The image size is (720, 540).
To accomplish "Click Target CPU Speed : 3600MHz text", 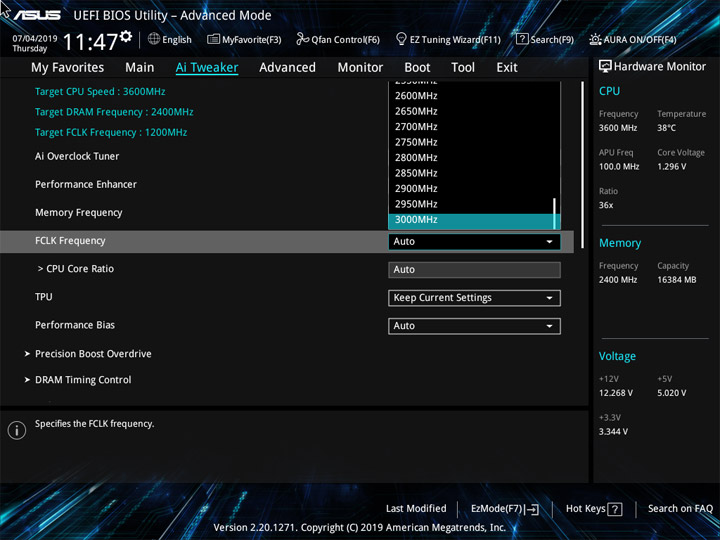I will 100,92.
